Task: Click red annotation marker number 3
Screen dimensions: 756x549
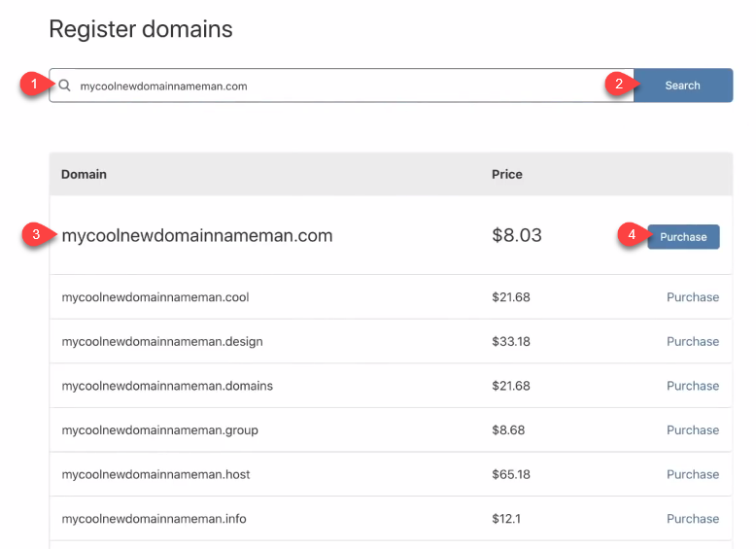Action: [x=36, y=234]
